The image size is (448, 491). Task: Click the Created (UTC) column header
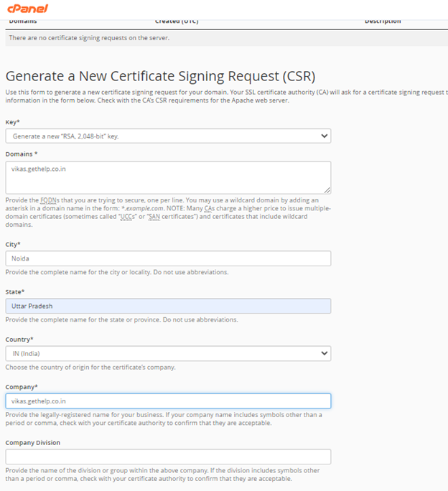click(x=177, y=22)
